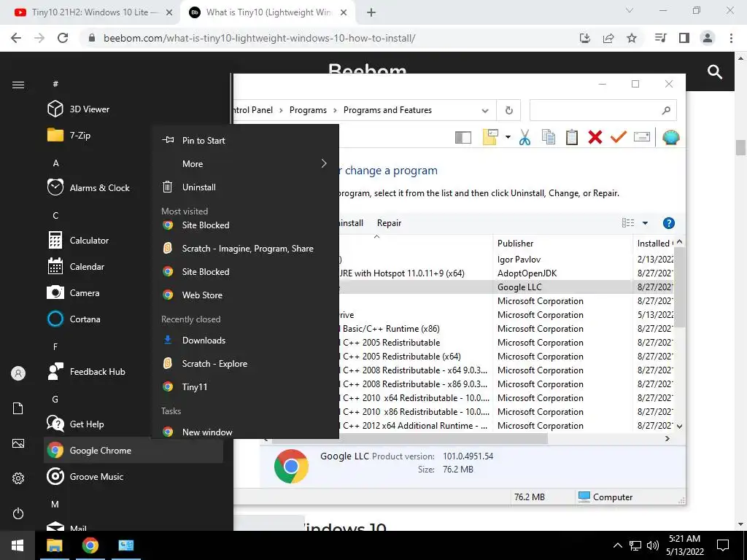
Task: Expand the More submenu
Action: (x=245, y=164)
